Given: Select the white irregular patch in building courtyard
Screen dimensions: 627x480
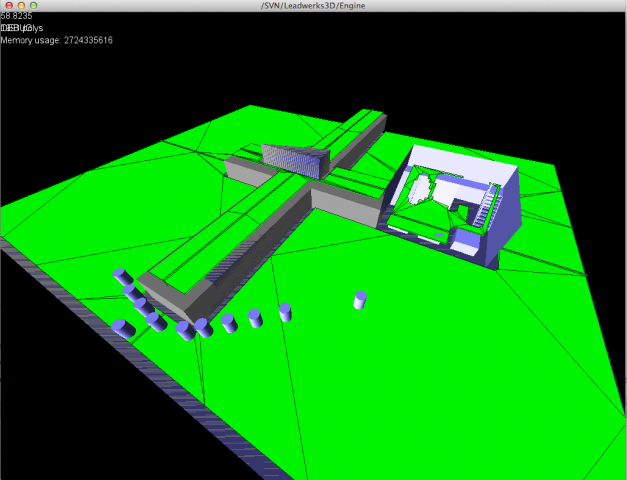Looking at the screenshot, I should pyautogui.click(x=423, y=188).
